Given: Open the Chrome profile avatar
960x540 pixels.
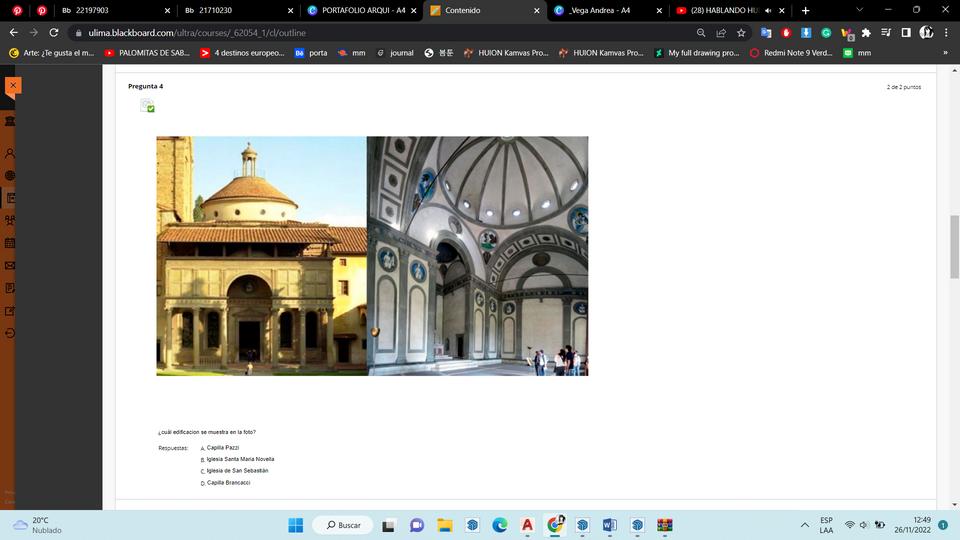Looking at the screenshot, I should point(926,32).
